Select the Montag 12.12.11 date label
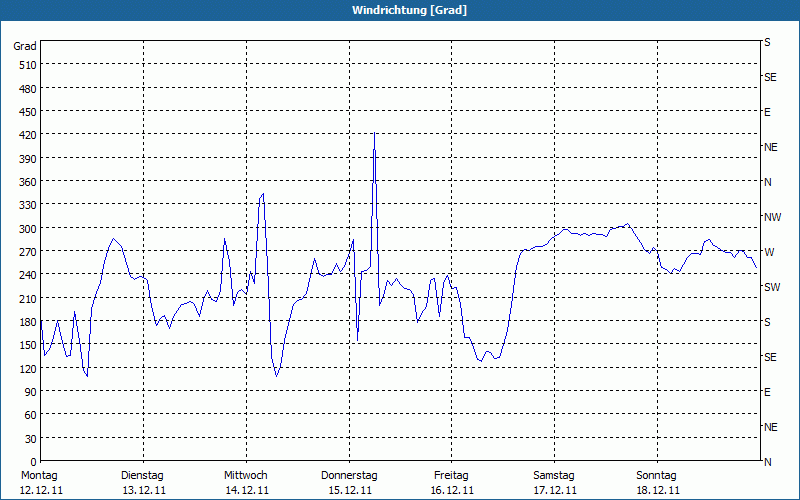Viewport: 800px width, 500px height. point(41,482)
